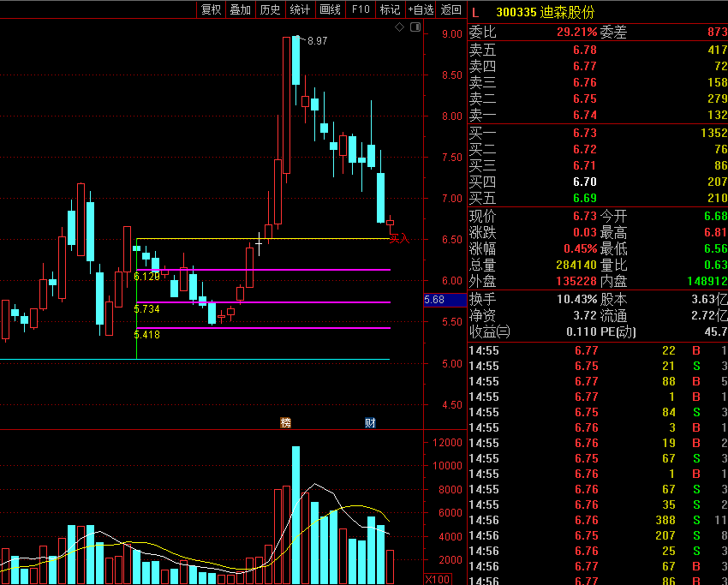Click the 12000 volume axis label
728x585 pixels.
coord(448,443)
